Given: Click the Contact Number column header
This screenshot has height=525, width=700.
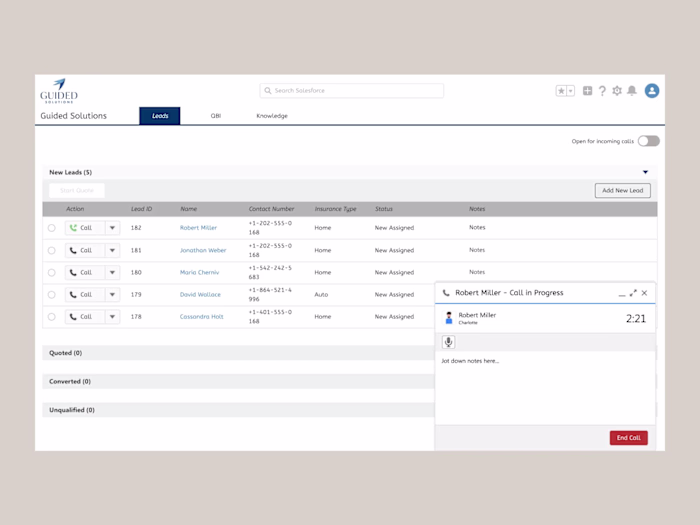Looking at the screenshot, I should click(271, 209).
